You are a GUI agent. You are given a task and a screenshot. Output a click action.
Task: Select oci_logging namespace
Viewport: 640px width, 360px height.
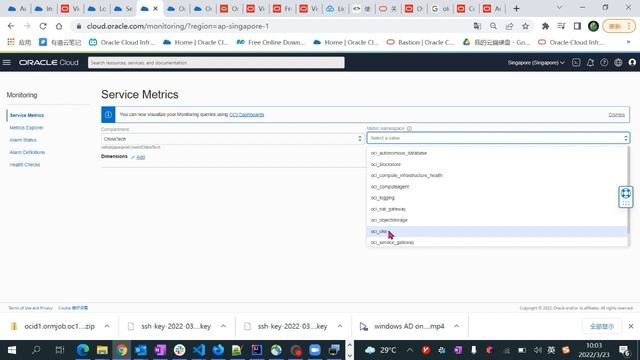tap(497, 198)
